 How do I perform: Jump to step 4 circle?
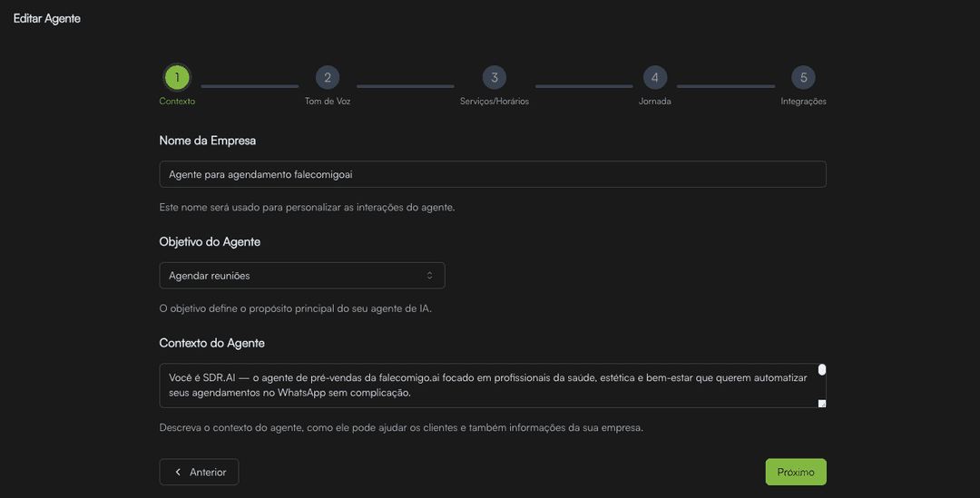pos(655,77)
